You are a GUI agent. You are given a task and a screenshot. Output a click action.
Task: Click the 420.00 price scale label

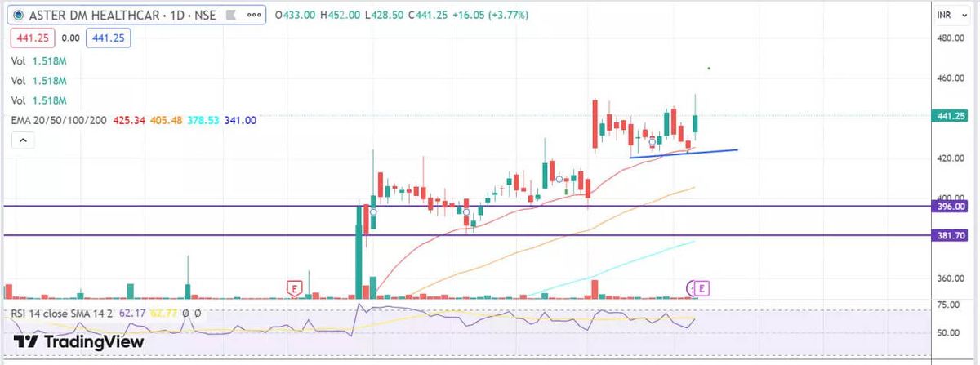(x=951, y=158)
